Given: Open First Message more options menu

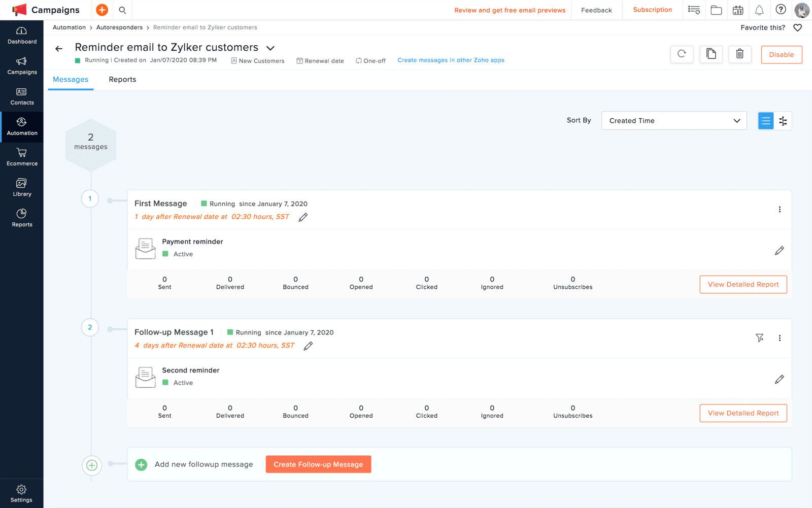Looking at the screenshot, I should [x=780, y=210].
